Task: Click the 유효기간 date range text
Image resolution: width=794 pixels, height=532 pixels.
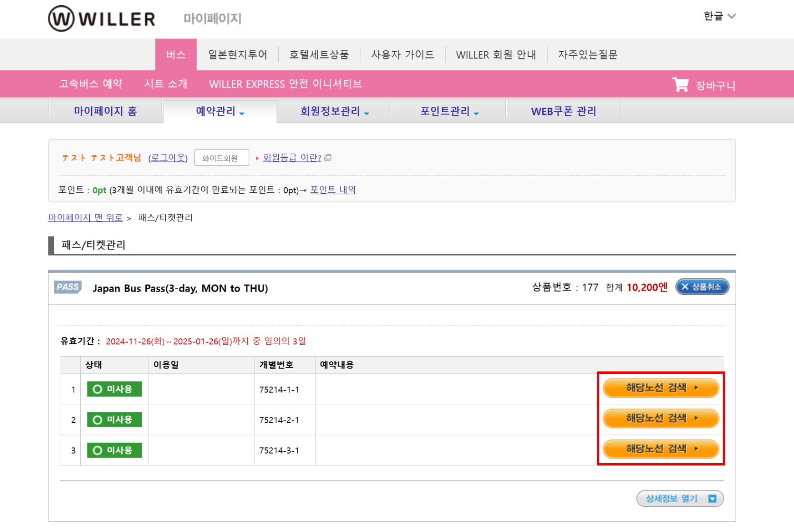Action: pos(206,341)
